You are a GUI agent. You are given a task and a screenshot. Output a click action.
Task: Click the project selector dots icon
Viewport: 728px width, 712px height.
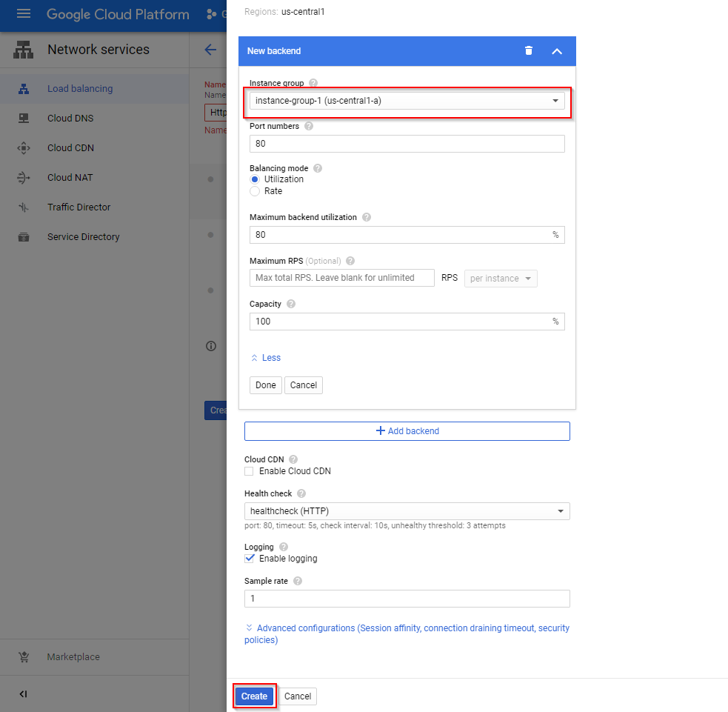point(212,14)
